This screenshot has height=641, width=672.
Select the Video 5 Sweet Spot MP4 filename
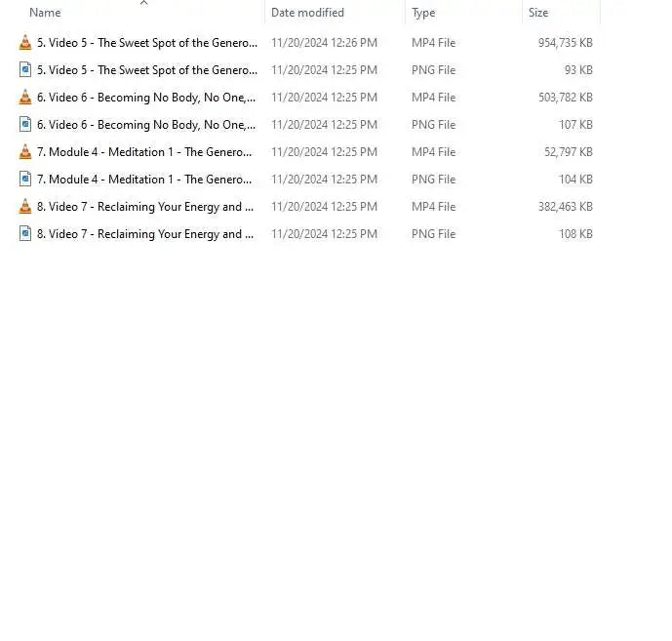tap(147, 43)
